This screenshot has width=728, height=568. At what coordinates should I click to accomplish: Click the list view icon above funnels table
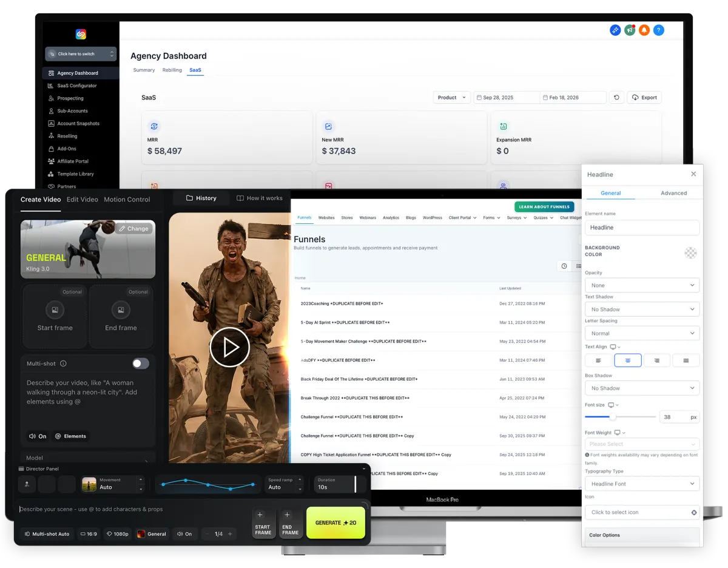pyautogui.click(x=578, y=266)
